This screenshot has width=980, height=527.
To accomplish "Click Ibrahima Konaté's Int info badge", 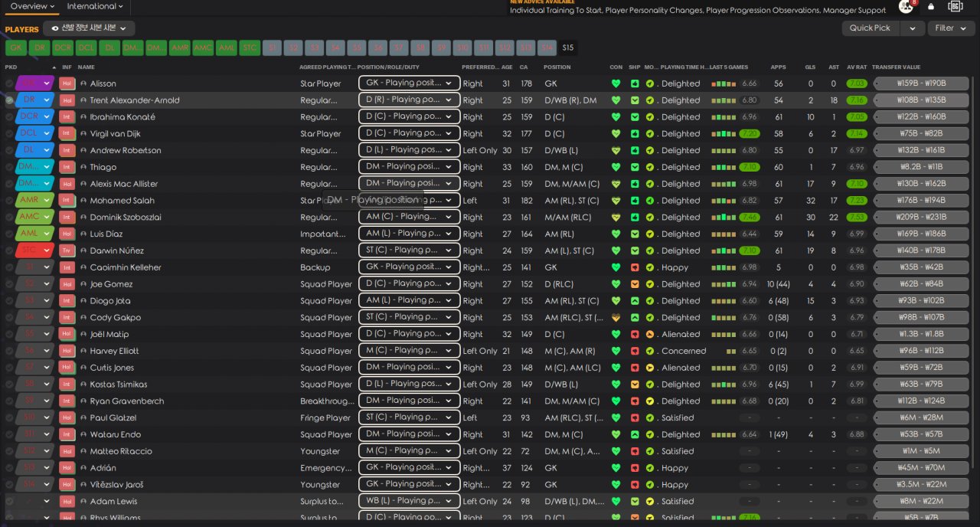I will 67,117.
